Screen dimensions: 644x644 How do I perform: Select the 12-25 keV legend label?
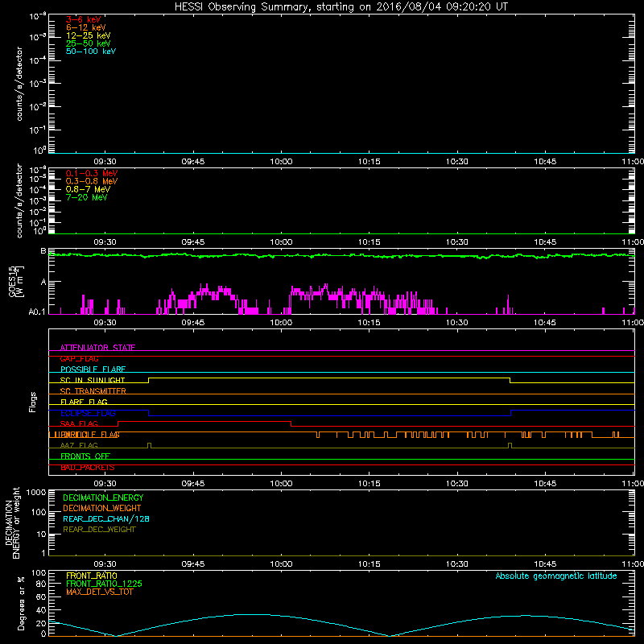pos(89,35)
